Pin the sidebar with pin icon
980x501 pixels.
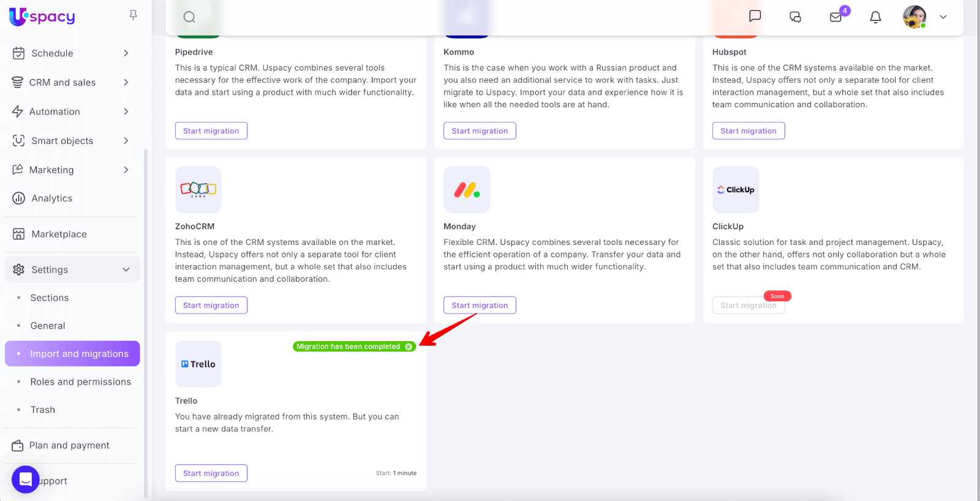(x=133, y=15)
